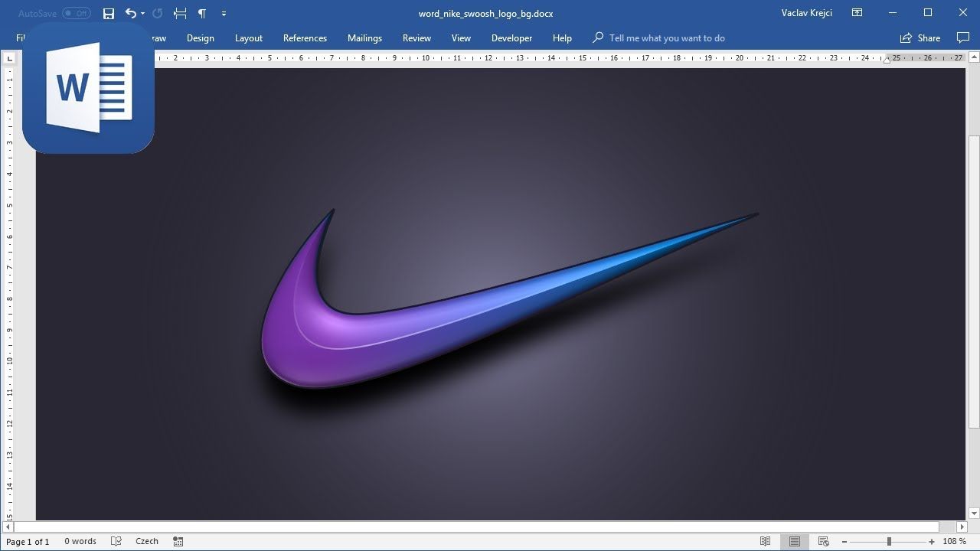The height and width of the screenshot is (551, 980).
Task: Click the horizontal scrollbar right arrow
Action: coord(962,527)
